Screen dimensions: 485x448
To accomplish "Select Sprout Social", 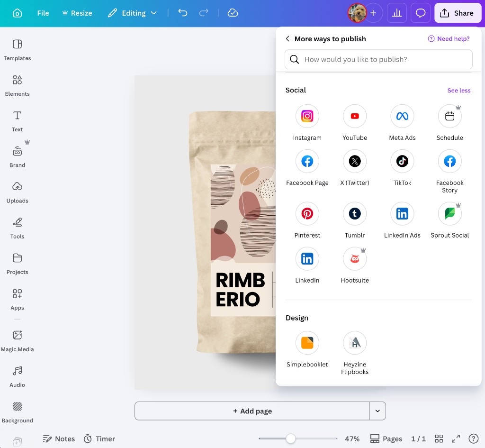I will click(449, 213).
